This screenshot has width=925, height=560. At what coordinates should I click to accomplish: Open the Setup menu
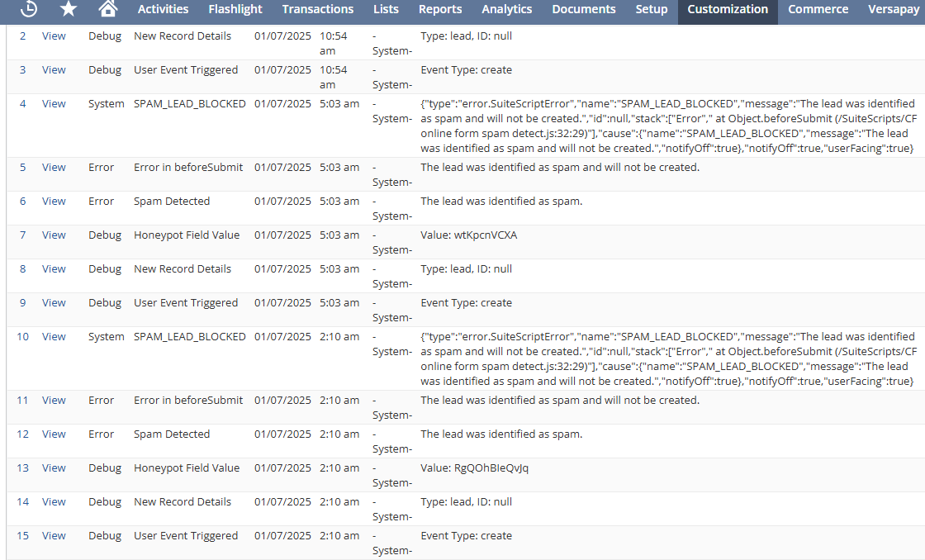pos(652,9)
